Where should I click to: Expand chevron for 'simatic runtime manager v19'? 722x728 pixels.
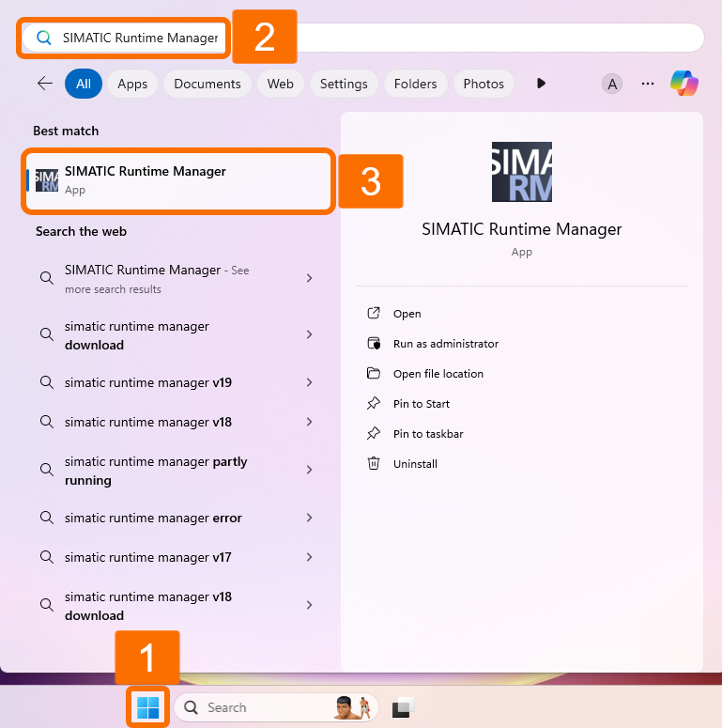tap(309, 382)
